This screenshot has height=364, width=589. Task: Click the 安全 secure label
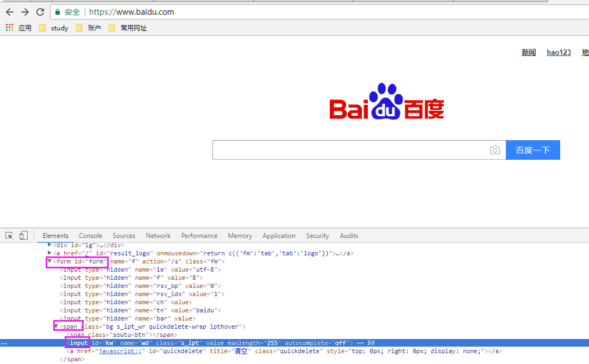pos(72,12)
